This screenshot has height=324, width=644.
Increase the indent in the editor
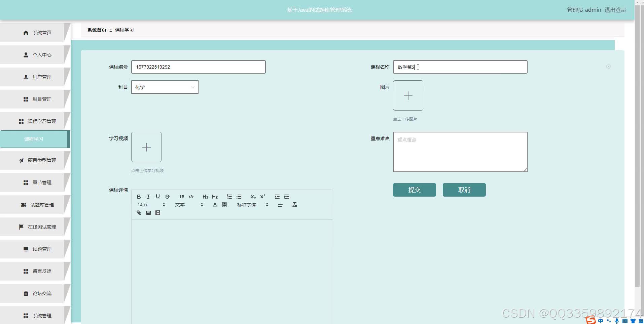point(287,197)
